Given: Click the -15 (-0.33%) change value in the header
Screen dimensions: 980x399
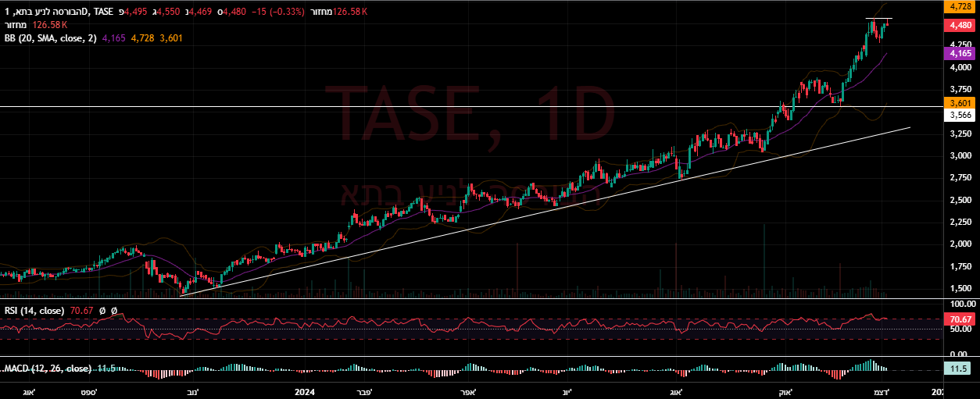Looking at the screenshot, I should tap(280, 12).
